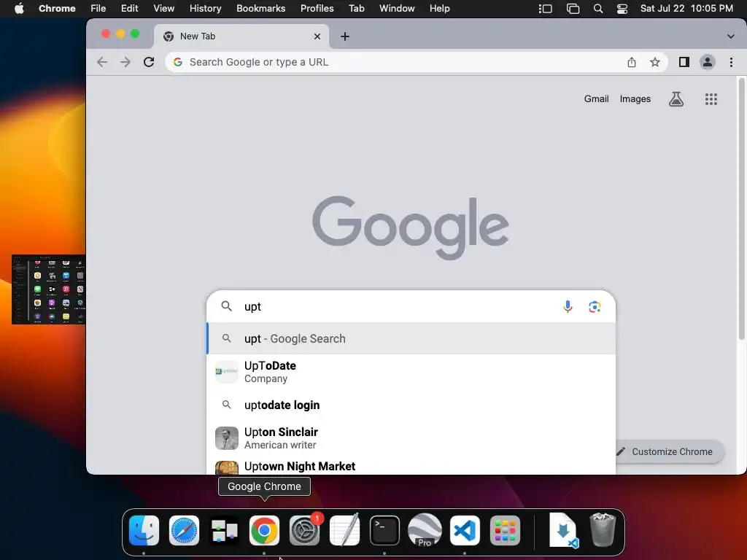Open Launchpad from the Dock
This screenshot has width=747, height=560.
click(505, 530)
